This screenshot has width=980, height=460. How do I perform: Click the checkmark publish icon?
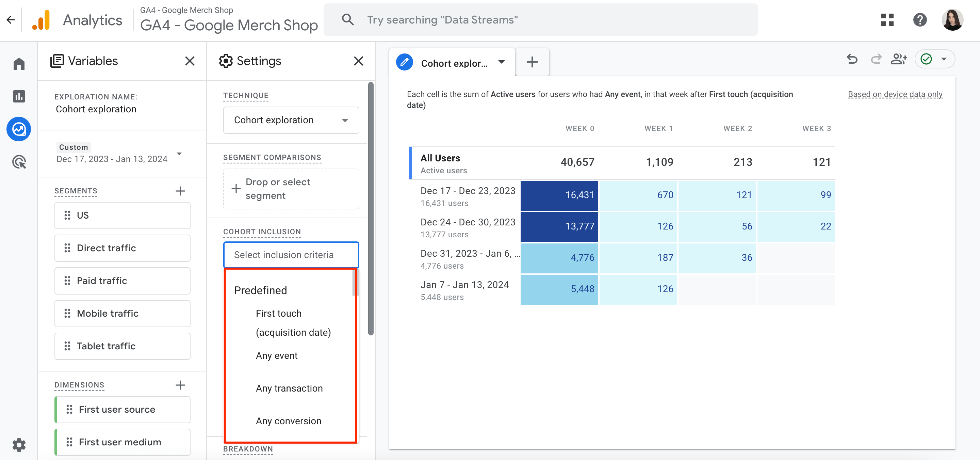click(x=928, y=61)
